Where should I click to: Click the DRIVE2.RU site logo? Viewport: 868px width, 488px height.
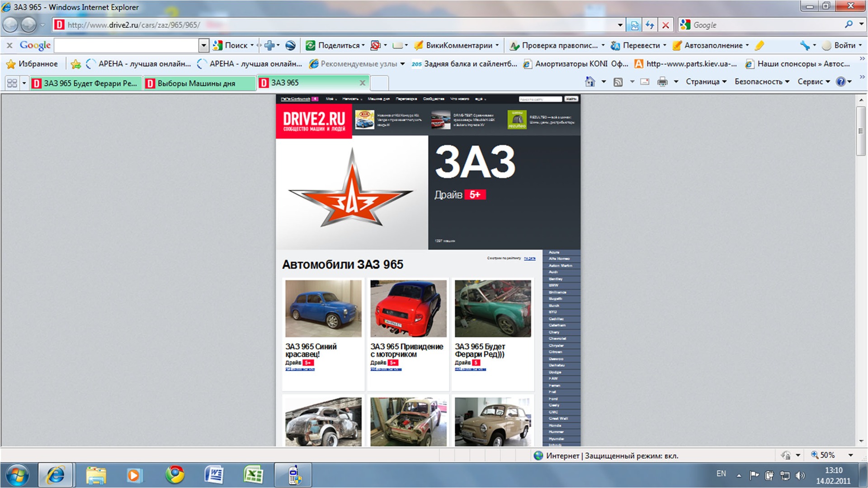[x=314, y=121]
